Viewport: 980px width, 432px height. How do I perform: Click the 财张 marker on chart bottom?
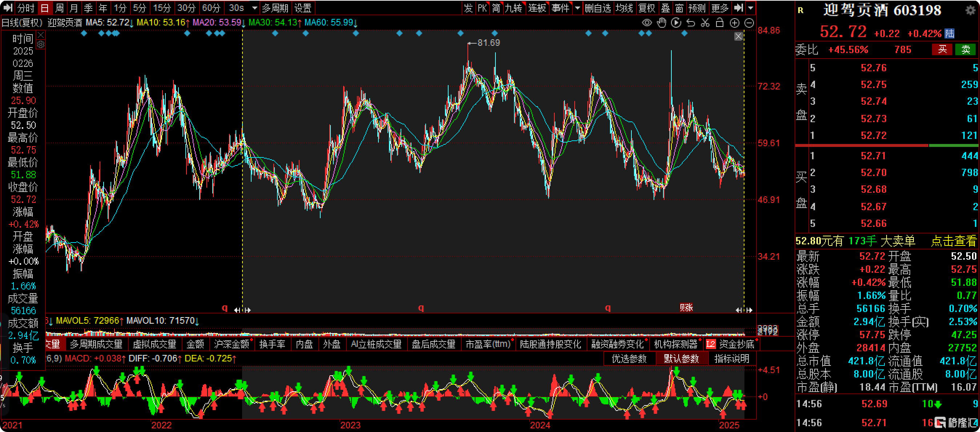click(x=686, y=307)
